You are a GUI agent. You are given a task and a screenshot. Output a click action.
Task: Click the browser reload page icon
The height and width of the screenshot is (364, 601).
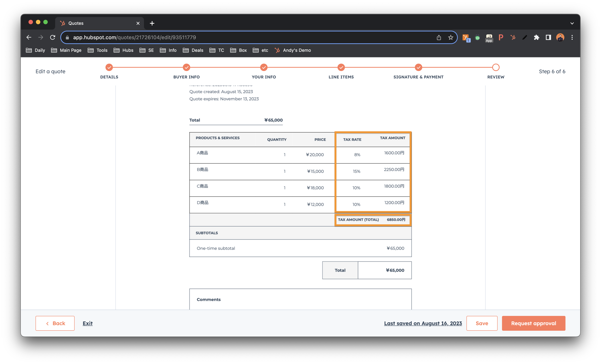52,37
